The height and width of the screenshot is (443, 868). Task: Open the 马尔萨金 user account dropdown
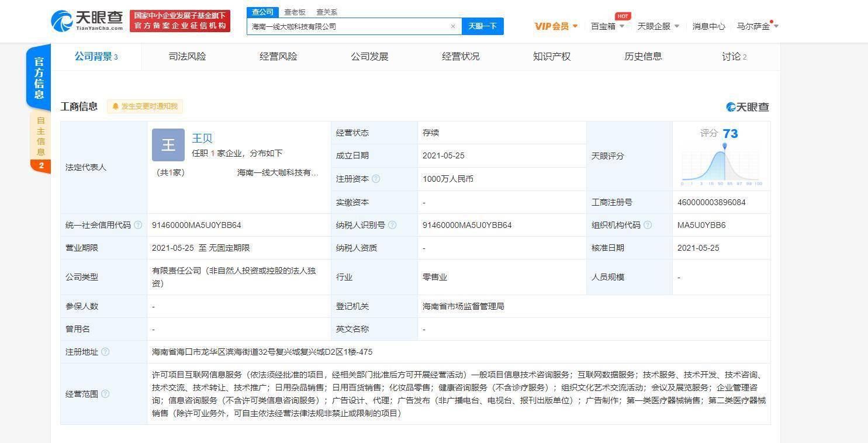(758, 26)
